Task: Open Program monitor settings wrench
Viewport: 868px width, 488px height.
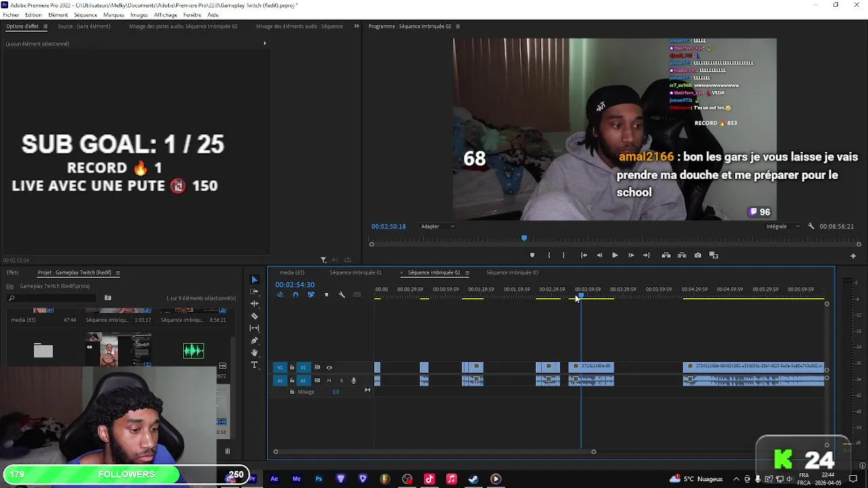Action: pyautogui.click(x=811, y=226)
